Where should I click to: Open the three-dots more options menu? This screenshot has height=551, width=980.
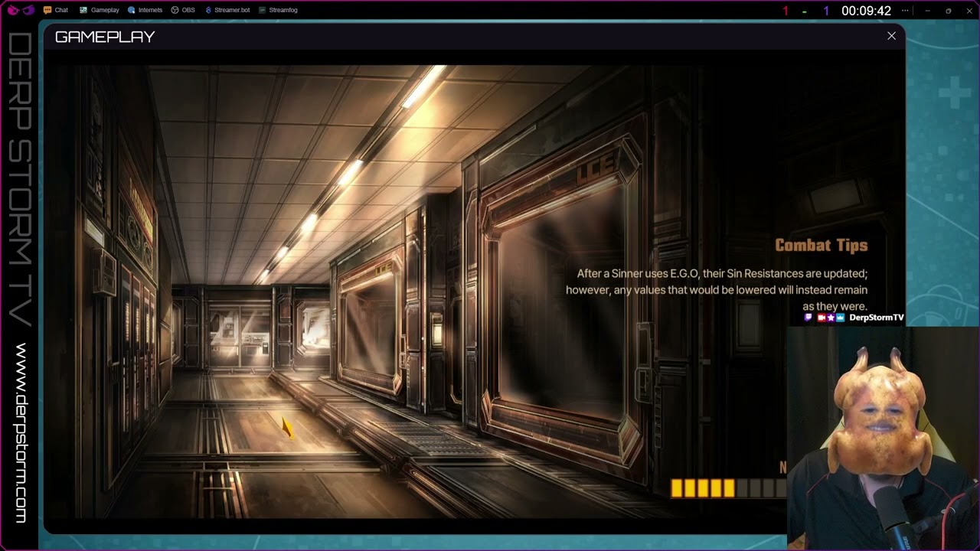click(x=906, y=11)
